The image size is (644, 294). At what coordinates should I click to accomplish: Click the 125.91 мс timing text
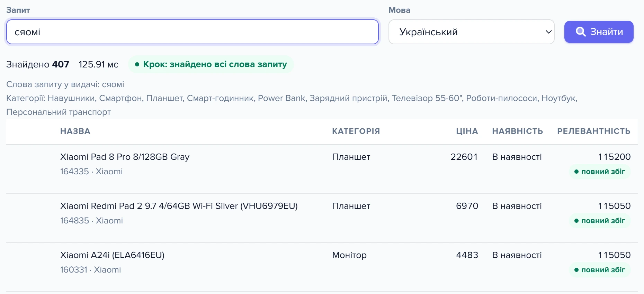click(x=98, y=64)
